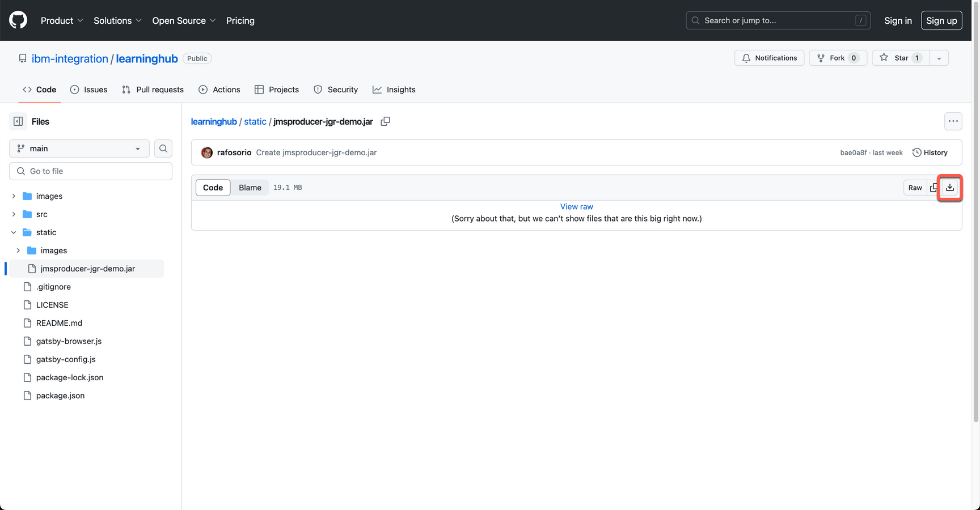Select the README.md file
The image size is (980, 510).
pyautogui.click(x=59, y=323)
